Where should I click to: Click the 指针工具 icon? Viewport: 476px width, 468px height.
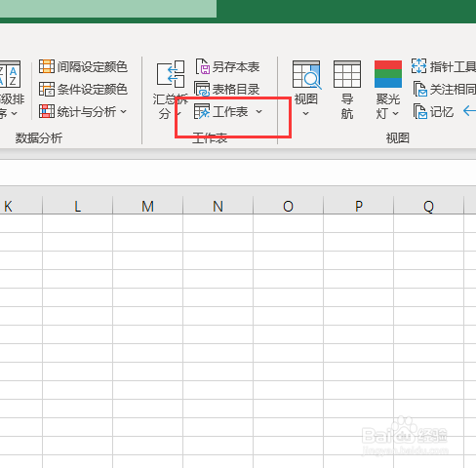tap(418, 66)
